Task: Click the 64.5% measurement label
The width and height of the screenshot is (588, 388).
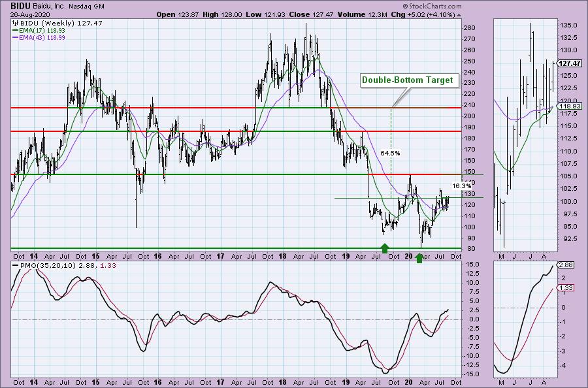Action: click(x=390, y=153)
